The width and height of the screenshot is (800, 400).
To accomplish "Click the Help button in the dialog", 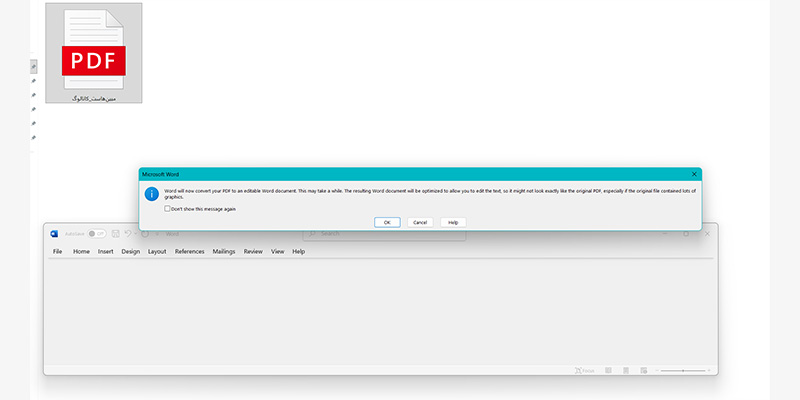I will click(x=453, y=222).
